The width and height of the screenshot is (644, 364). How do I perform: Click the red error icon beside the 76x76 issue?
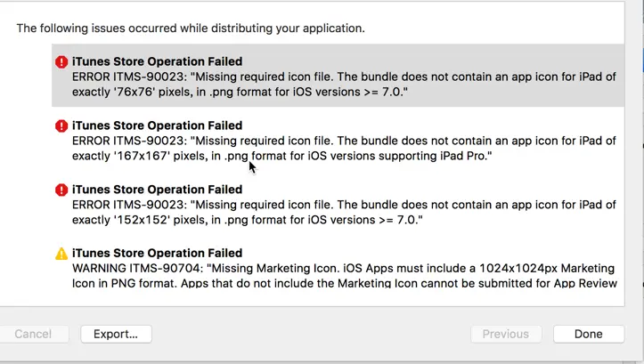(61, 62)
